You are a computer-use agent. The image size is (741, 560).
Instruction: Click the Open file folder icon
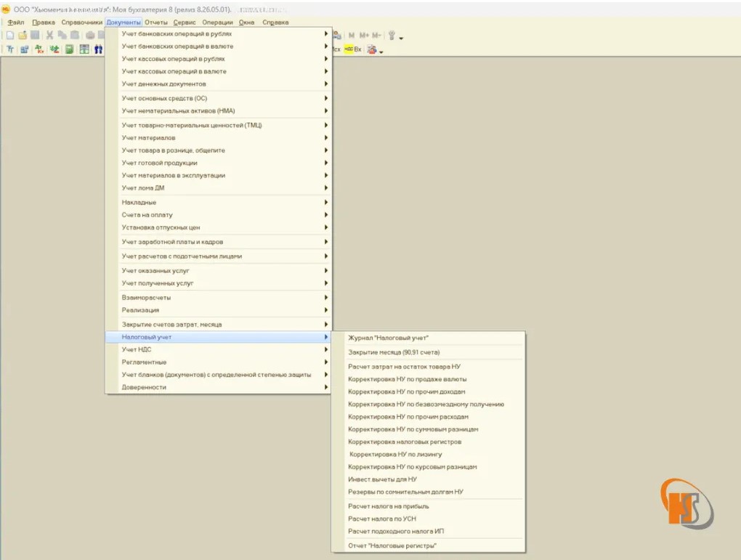[x=23, y=35]
